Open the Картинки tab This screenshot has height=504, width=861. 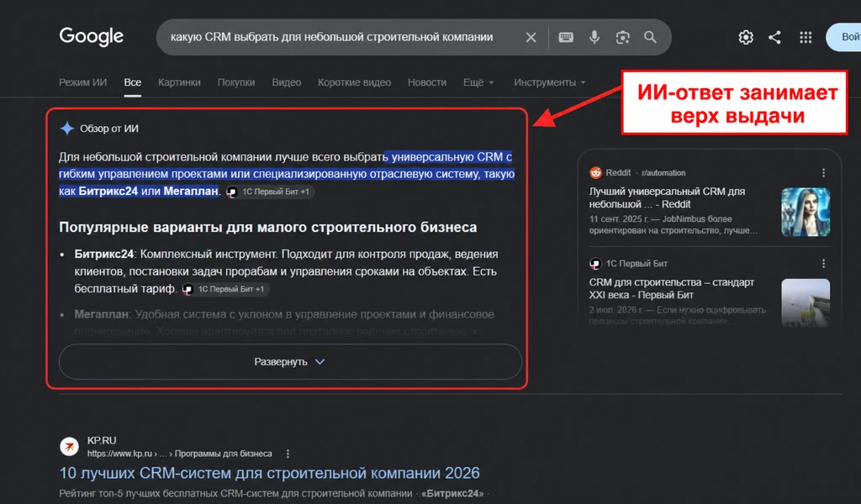(x=179, y=82)
